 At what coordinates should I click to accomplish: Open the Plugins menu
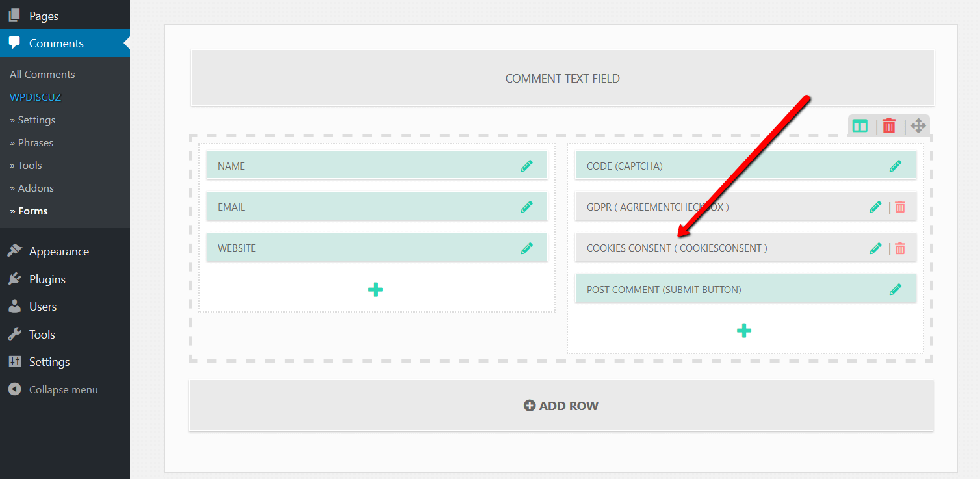point(47,279)
